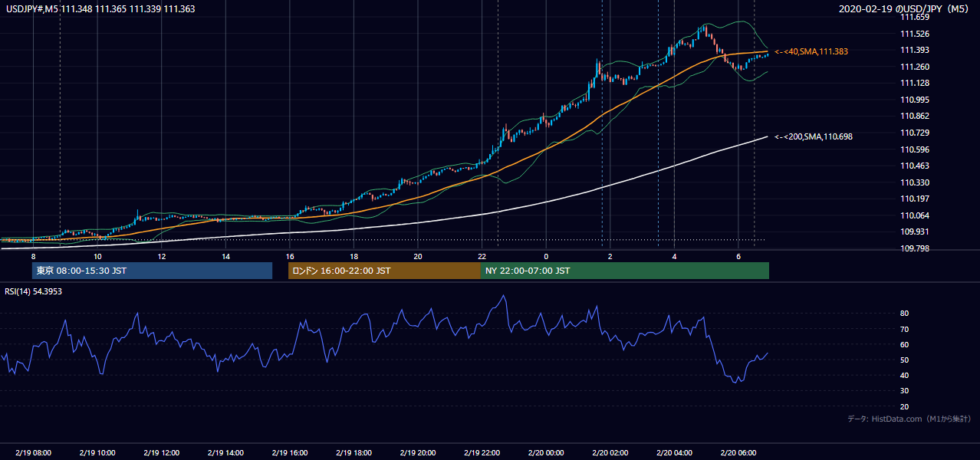The image size is (980, 460).
Task: Click RSI scale level 80
Action: pos(904,314)
